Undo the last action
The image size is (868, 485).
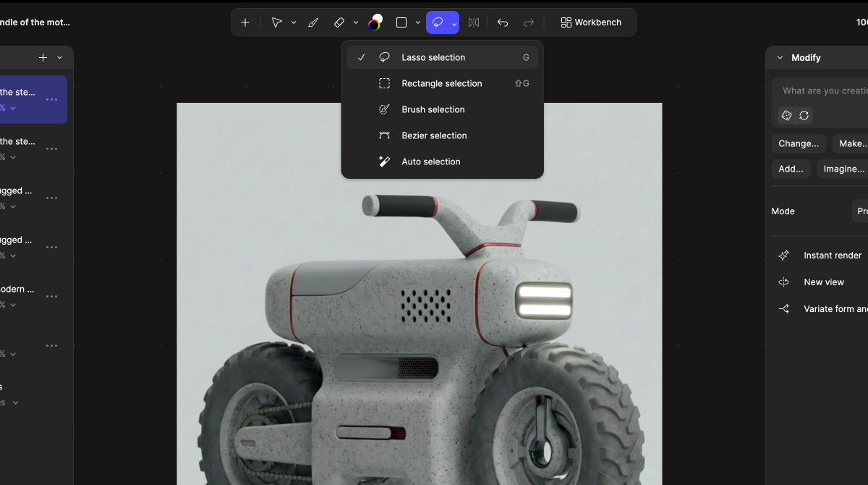[x=503, y=22]
